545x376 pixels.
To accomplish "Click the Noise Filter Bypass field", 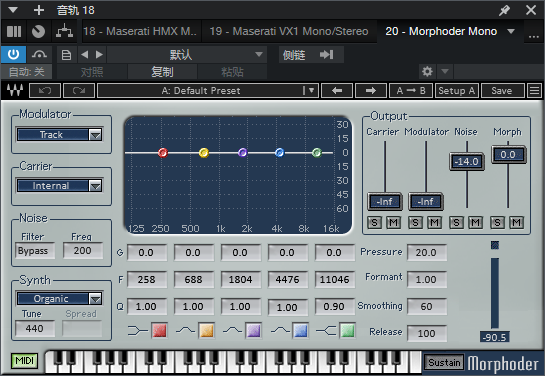I will [34, 251].
